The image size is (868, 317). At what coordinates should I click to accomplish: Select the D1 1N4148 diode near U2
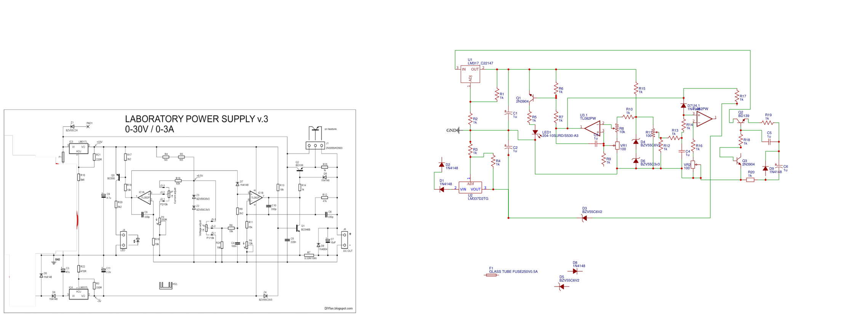pyautogui.click(x=441, y=189)
